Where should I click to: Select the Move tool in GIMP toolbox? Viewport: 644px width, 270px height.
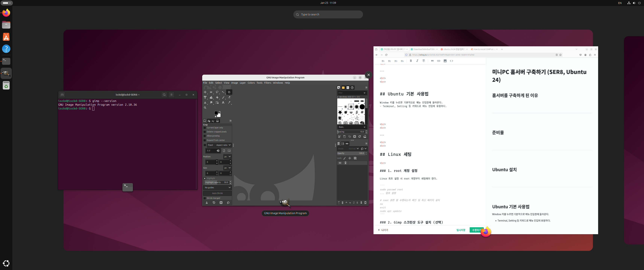tap(205, 92)
